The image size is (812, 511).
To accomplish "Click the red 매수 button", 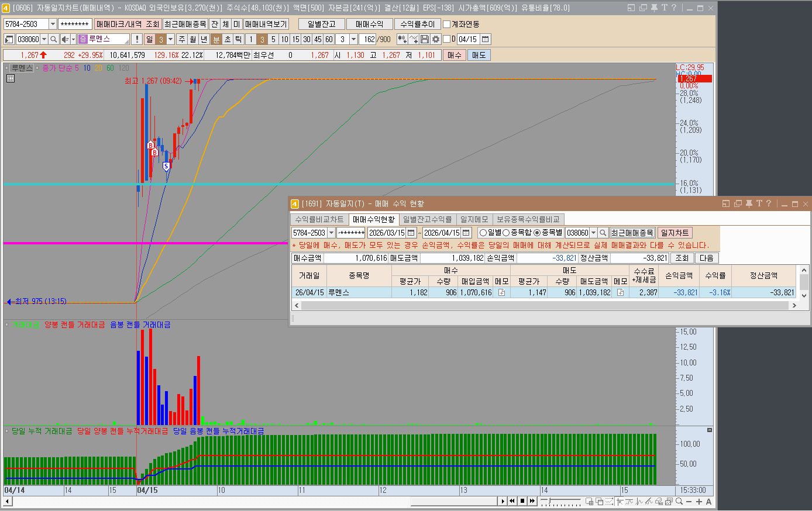I will (455, 55).
